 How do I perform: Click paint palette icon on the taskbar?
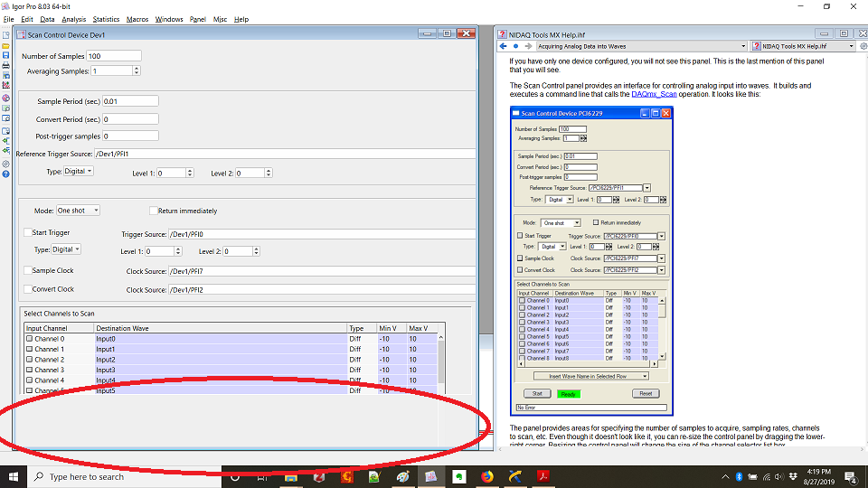coord(403,476)
